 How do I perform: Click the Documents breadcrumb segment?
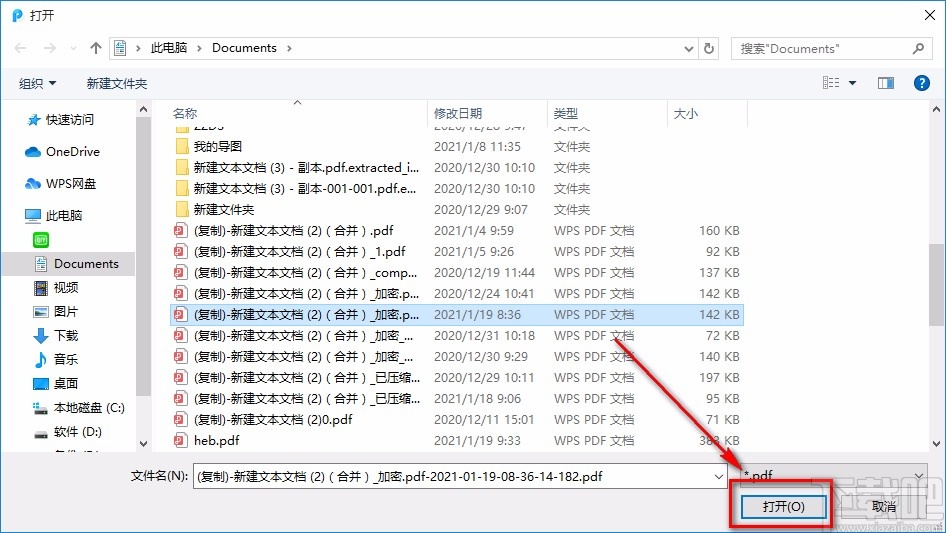click(244, 48)
